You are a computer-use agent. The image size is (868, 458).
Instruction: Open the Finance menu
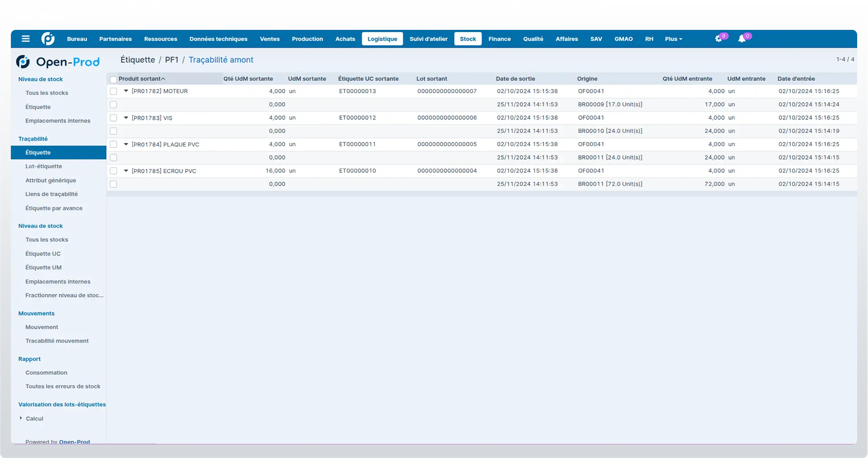coord(500,39)
